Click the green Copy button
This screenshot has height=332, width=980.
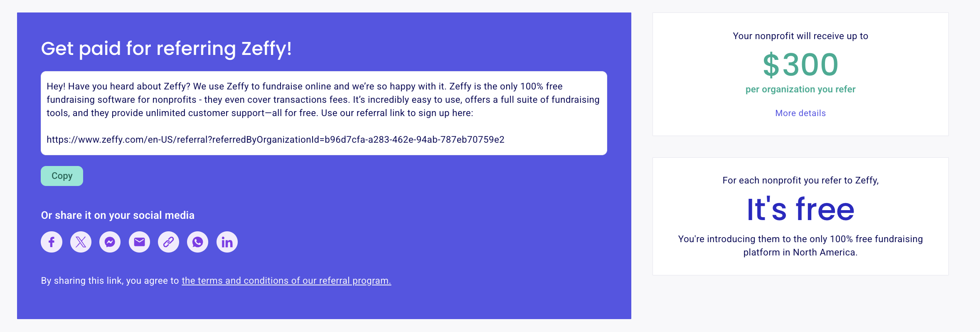pyautogui.click(x=62, y=176)
